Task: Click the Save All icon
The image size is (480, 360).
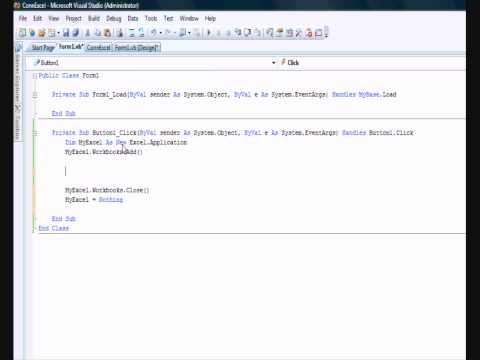Action: click(76, 33)
